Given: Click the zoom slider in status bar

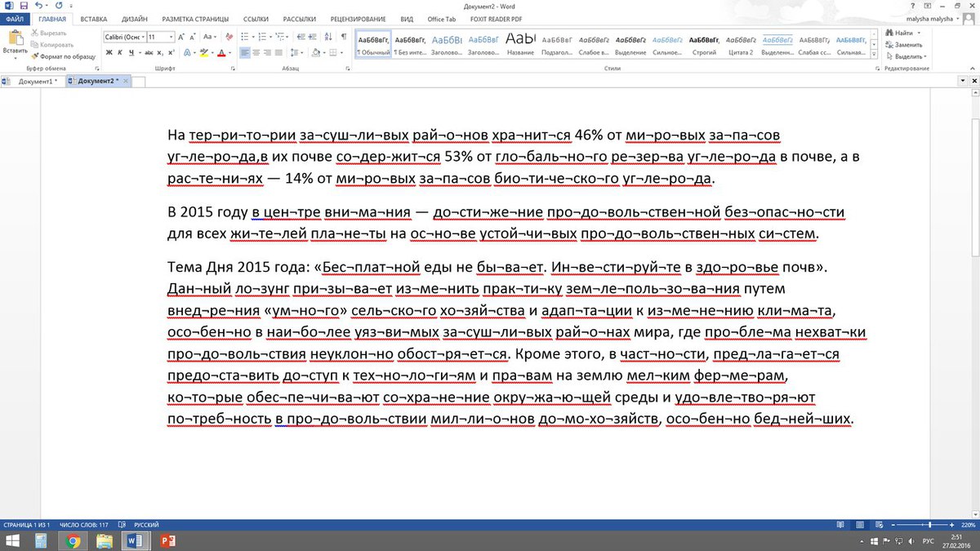Looking at the screenshot, I should 929,523.
